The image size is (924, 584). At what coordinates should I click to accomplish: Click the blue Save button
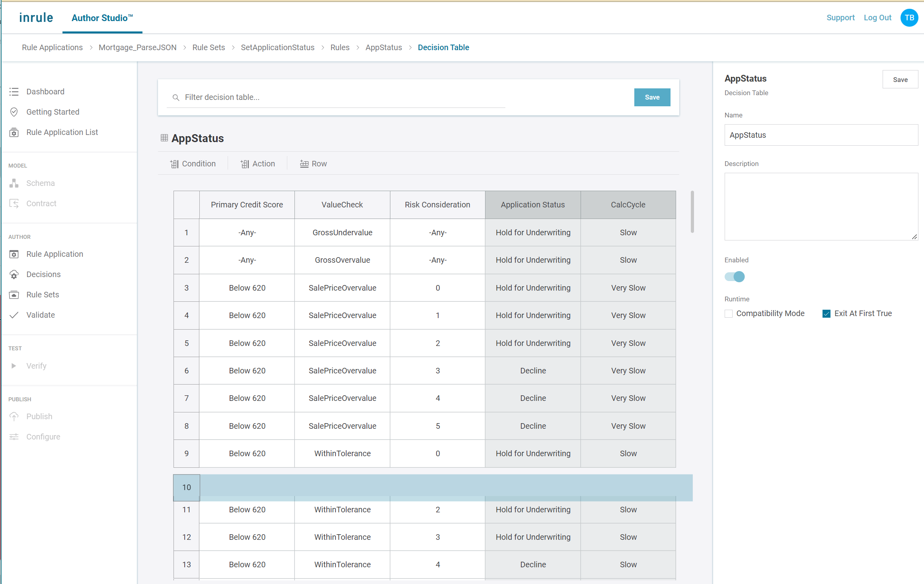point(652,97)
